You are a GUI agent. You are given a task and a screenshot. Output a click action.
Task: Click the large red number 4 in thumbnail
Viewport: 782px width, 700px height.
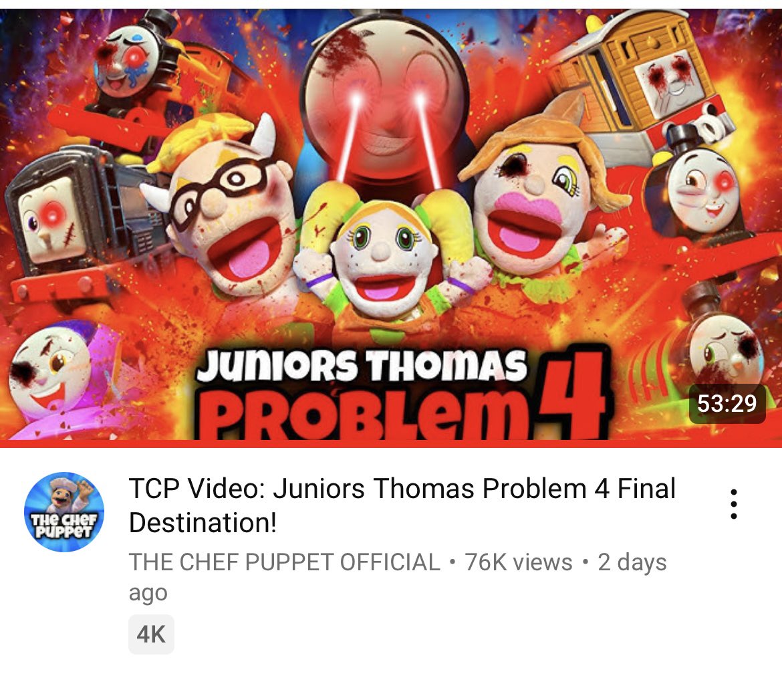[x=573, y=394]
